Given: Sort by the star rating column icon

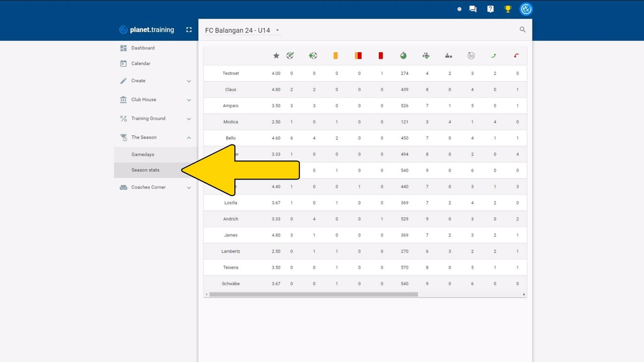Looking at the screenshot, I should click(276, 55).
